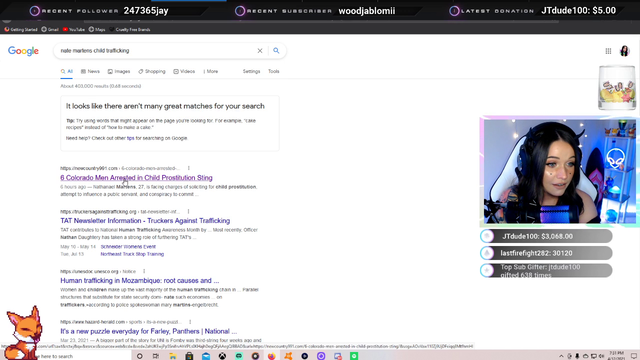Open options for hazard-herald result
The width and height of the screenshot is (640, 360).
190,322
